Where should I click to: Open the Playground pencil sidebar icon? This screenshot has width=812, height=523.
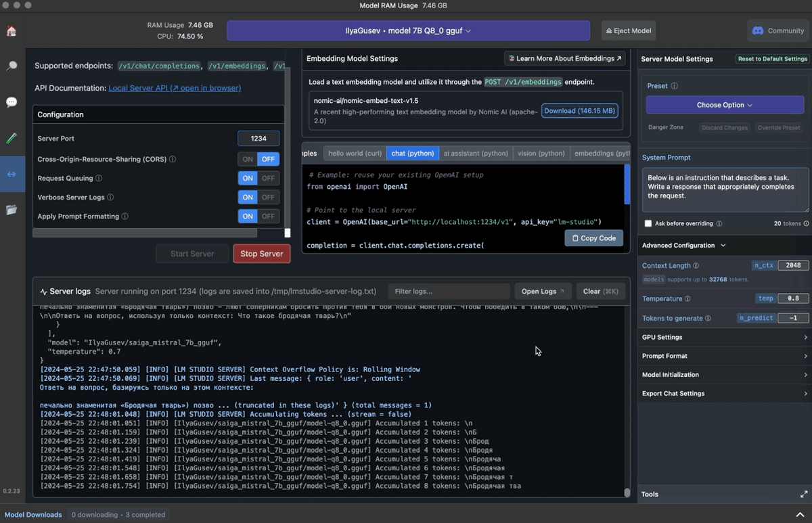[12, 138]
